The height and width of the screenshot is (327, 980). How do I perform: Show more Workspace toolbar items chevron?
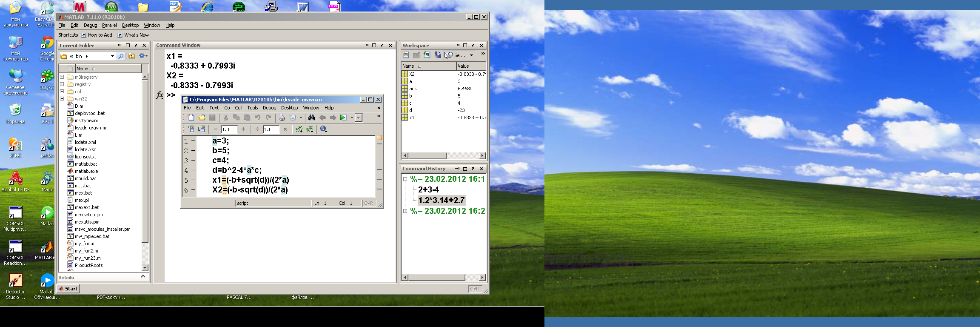pyautogui.click(x=483, y=54)
